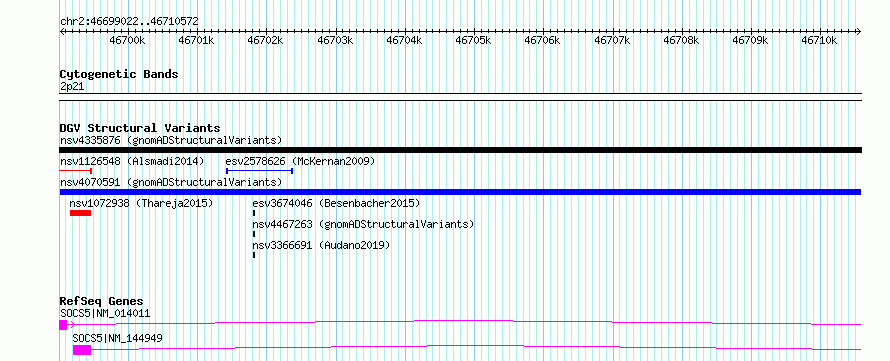Select the nsv4070591 blue variant bar
Viewport: 890px width, 361px height.
pos(461,192)
